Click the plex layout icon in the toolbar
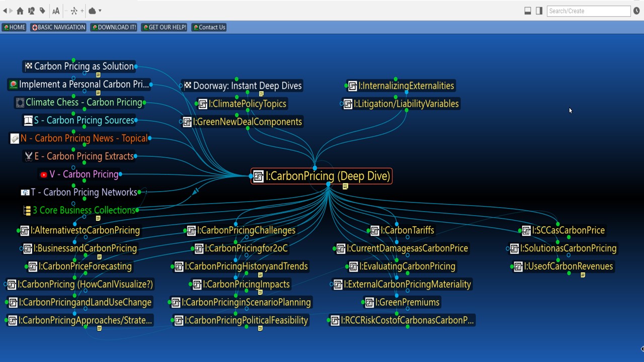This screenshot has height=362, width=644. pos(74,11)
